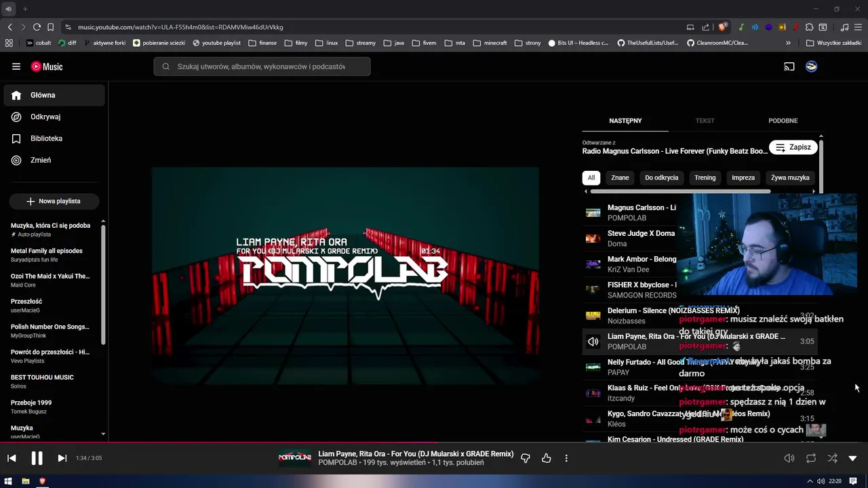Open the Odkrywaj section
868x488 pixels.
[x=54, y=117]
